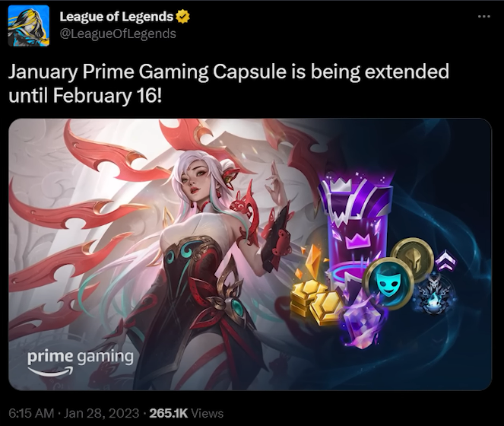Open the 265.1K Views count

pyautogui.click(x=186, y=413)
